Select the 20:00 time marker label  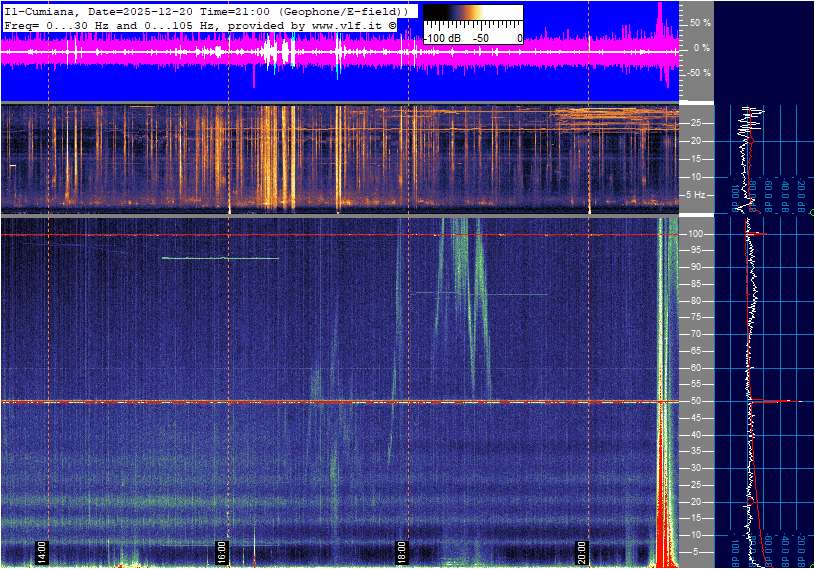pos(582,553)
